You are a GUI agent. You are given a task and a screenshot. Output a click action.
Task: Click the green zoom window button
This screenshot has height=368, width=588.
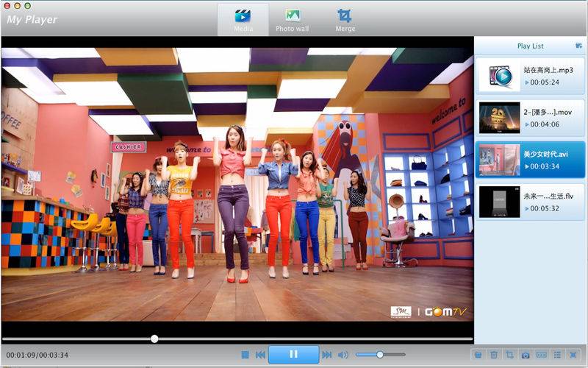click(x=27, y=6)
